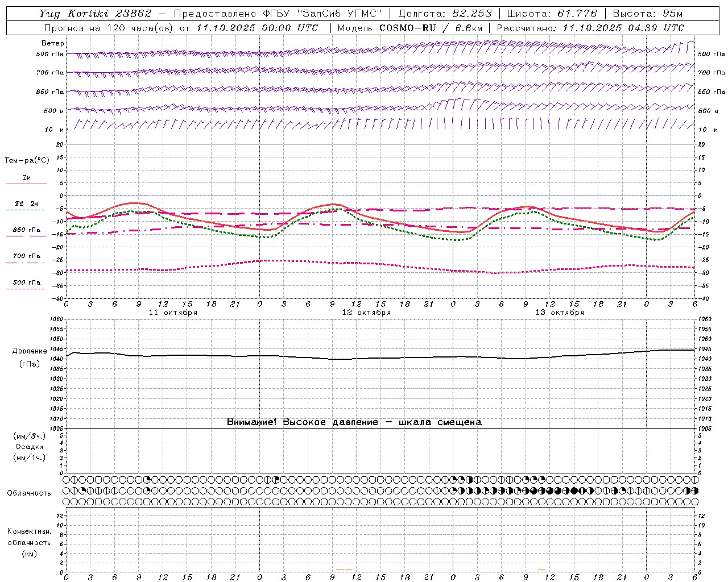Click the orange convective marker on 12 октября
Screen dimensions: 728x582
pos(344,569)
